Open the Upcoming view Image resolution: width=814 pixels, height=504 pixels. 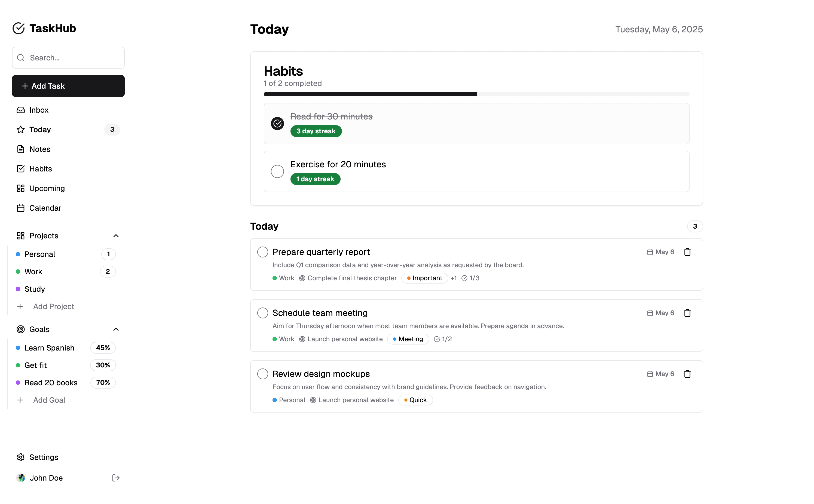(47, 188)
